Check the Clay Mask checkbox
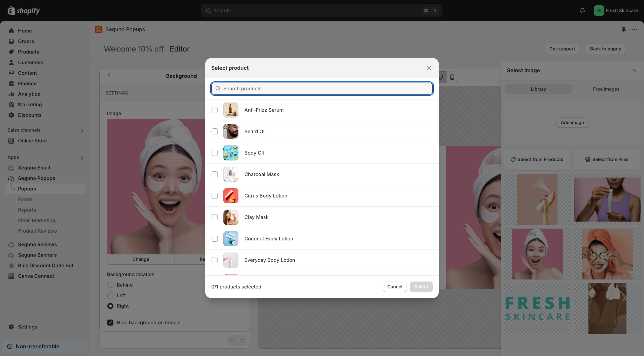This screenshot has height=356, width=644. pos(215,217)
